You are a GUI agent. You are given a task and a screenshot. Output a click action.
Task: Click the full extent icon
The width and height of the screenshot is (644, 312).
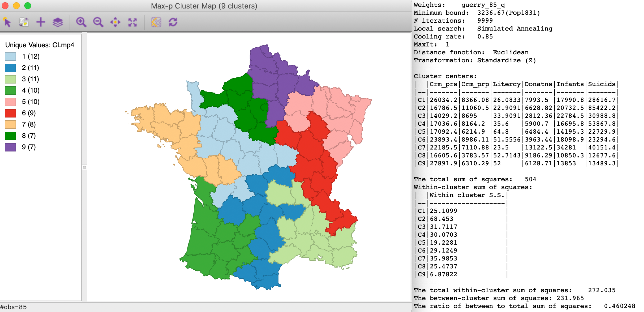[x=132, y=22]
